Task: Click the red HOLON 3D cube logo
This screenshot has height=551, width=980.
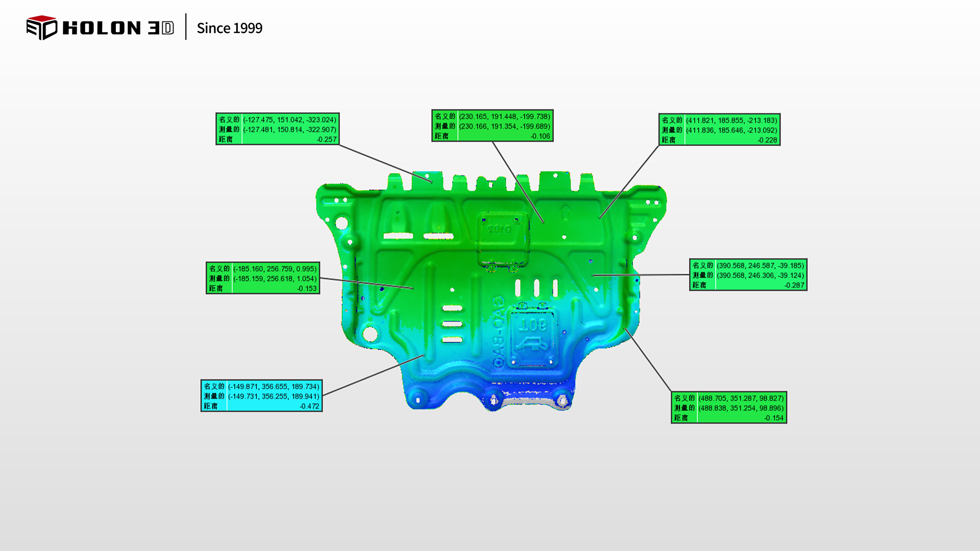Action: pos(41,28)
